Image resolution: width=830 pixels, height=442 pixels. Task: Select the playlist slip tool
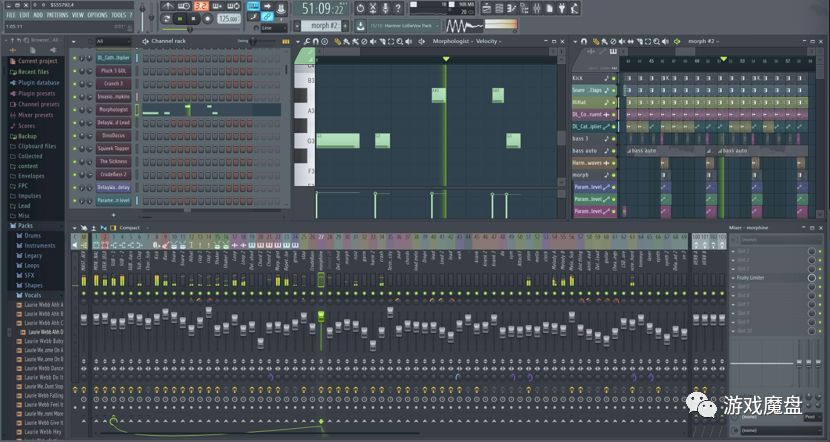[x=630, y=42]
